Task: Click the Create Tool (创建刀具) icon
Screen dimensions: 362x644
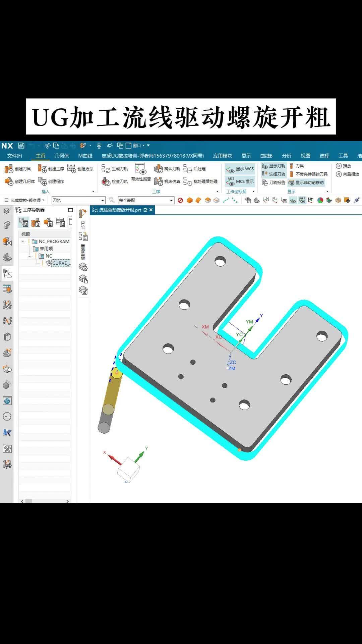Action: pos(9,169)
